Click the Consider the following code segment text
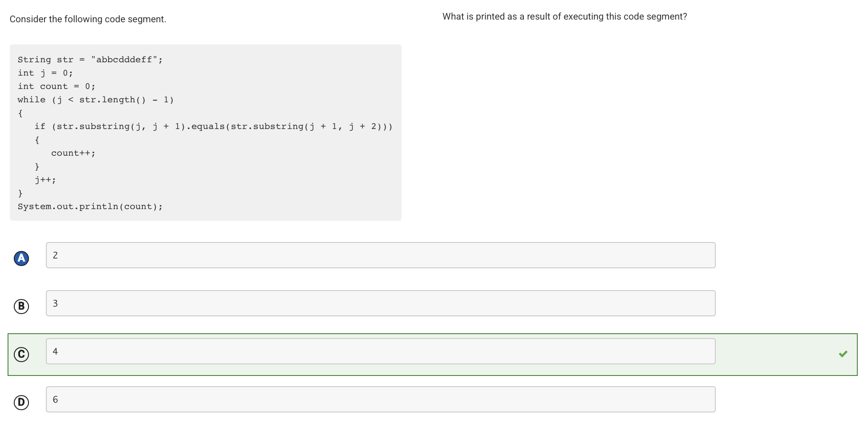The image size is (868, 428). click(x=88, y=19)
